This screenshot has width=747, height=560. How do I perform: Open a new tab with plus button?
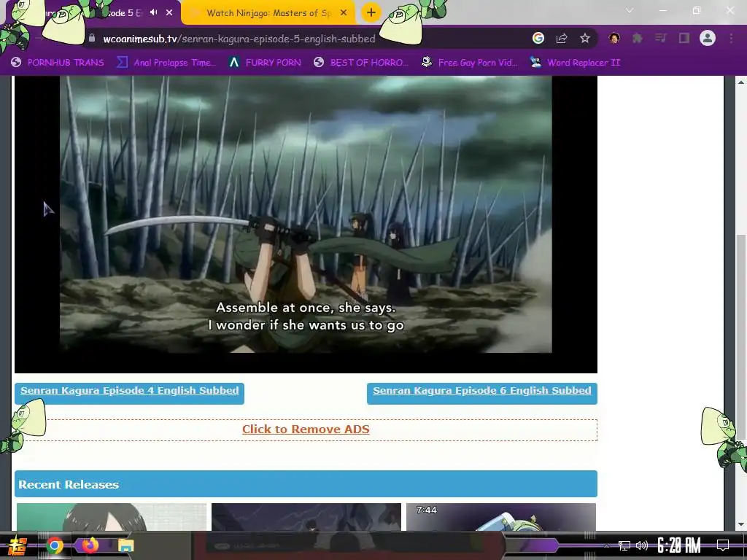coord(371,13)
